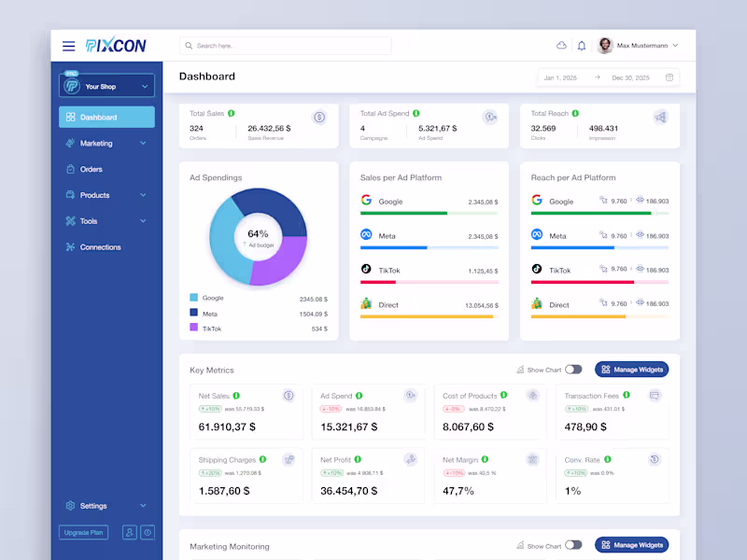The width and height of the screenshot is (747, 560).
Task: Click the Google icon in Sales per Ad Platform
Action: tap(366, 200)
